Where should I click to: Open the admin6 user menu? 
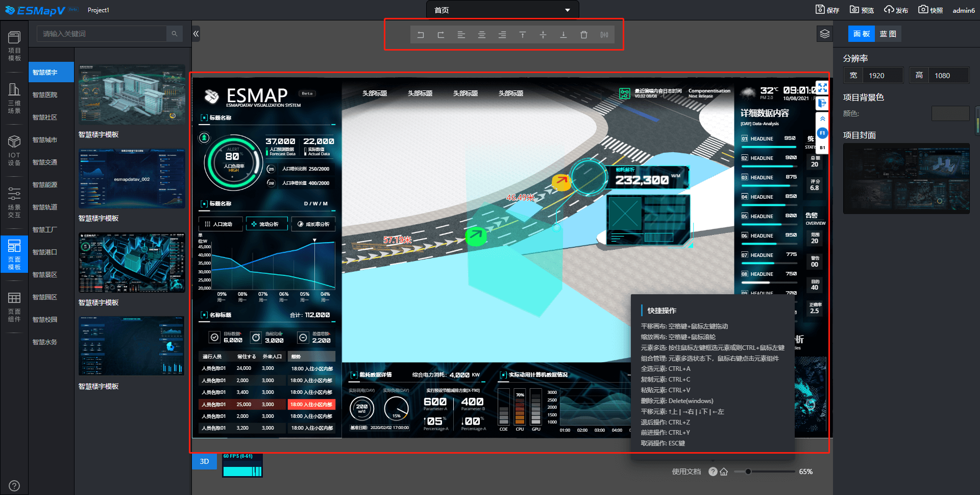point(963,10)
